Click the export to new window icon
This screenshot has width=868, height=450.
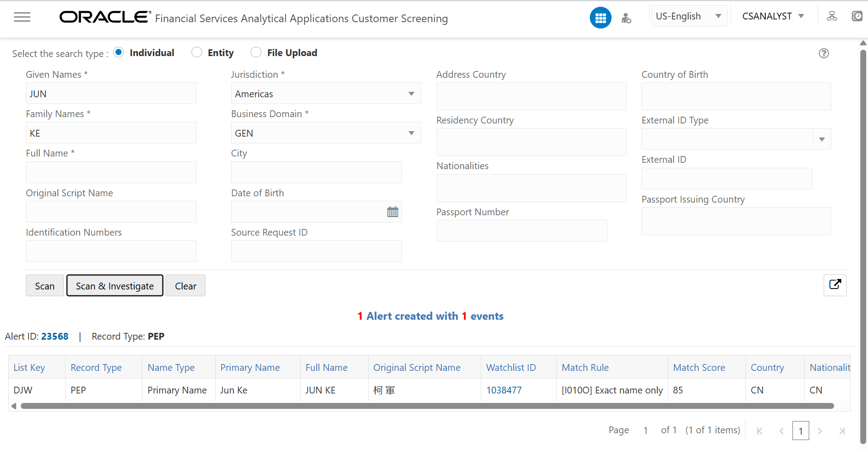point(835,285)
